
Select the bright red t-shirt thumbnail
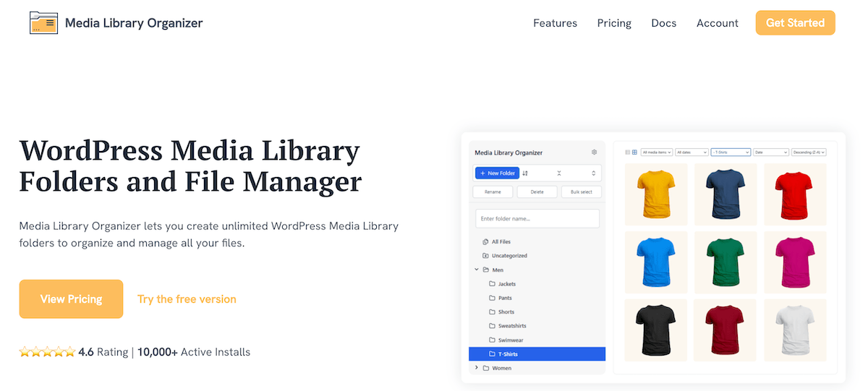coord(795,194)
